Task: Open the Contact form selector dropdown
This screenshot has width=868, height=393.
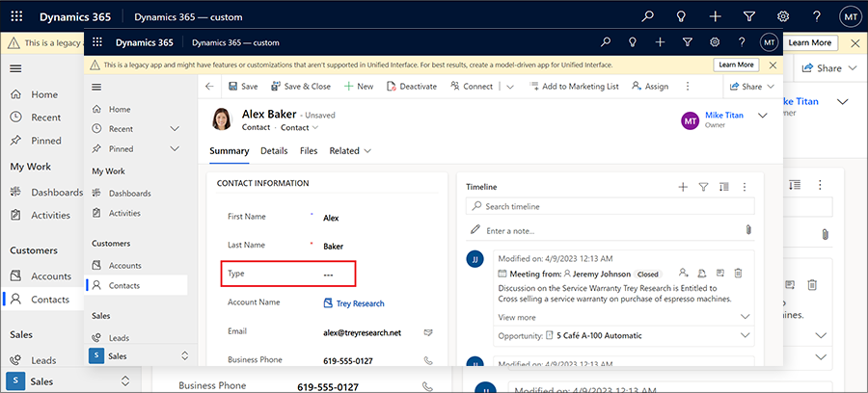Action: (300, 127)
